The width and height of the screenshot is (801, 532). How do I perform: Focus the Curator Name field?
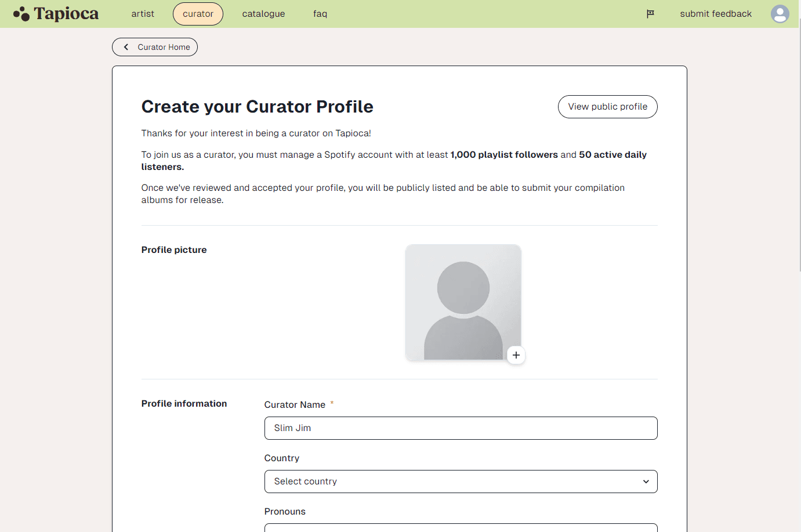(x=461, y=428)
